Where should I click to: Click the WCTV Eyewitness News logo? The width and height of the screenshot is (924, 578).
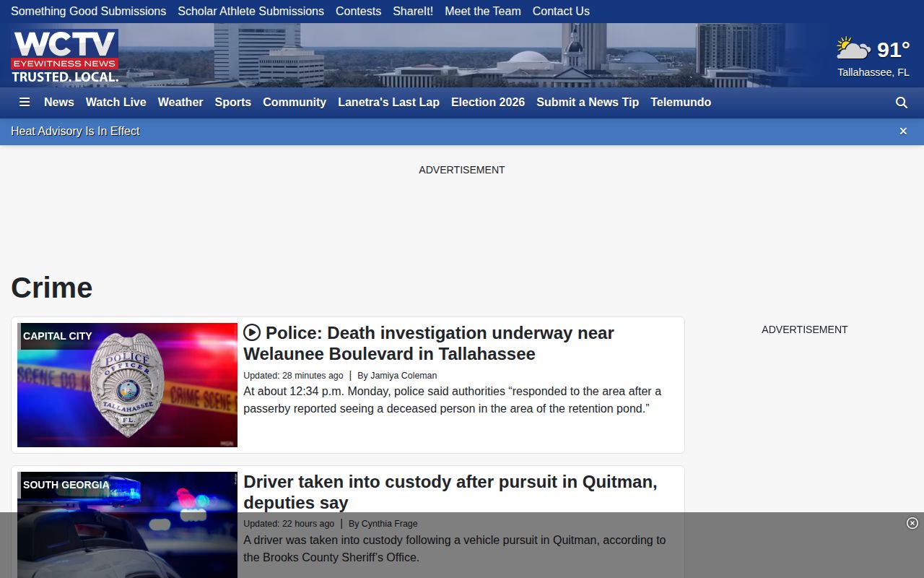[x=65, y=56]
